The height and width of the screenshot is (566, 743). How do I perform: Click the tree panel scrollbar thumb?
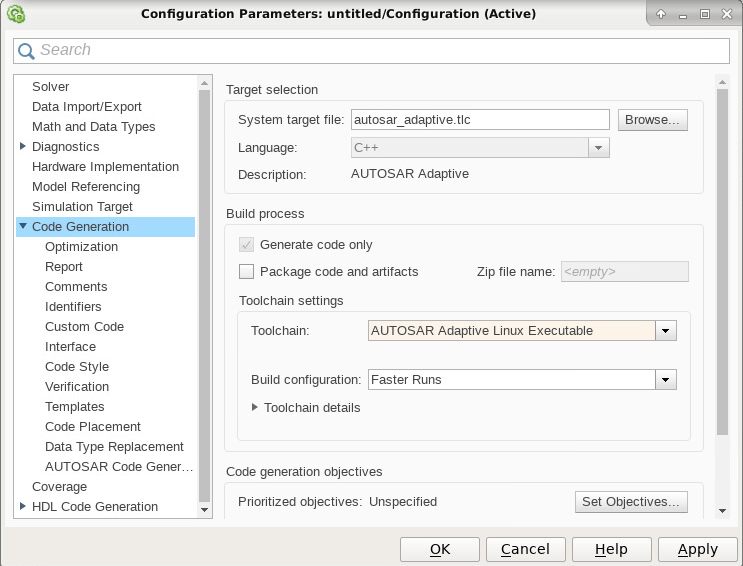coord(205,296)
